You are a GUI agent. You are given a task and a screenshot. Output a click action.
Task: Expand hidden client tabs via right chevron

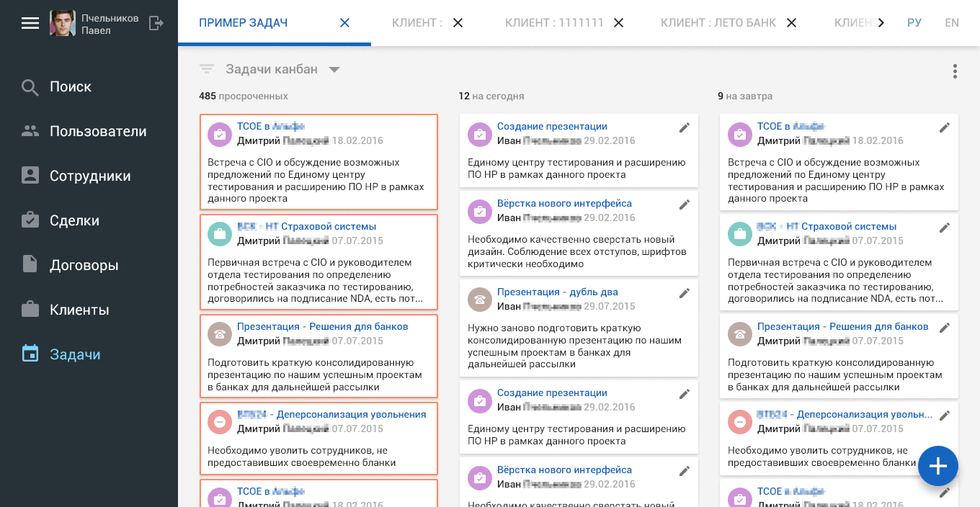point(881,22)
